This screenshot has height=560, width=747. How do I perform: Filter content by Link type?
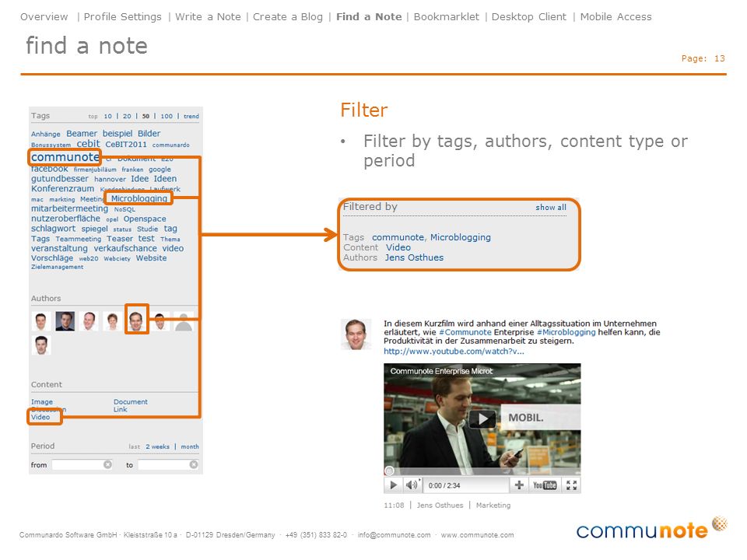click(120, 410)
